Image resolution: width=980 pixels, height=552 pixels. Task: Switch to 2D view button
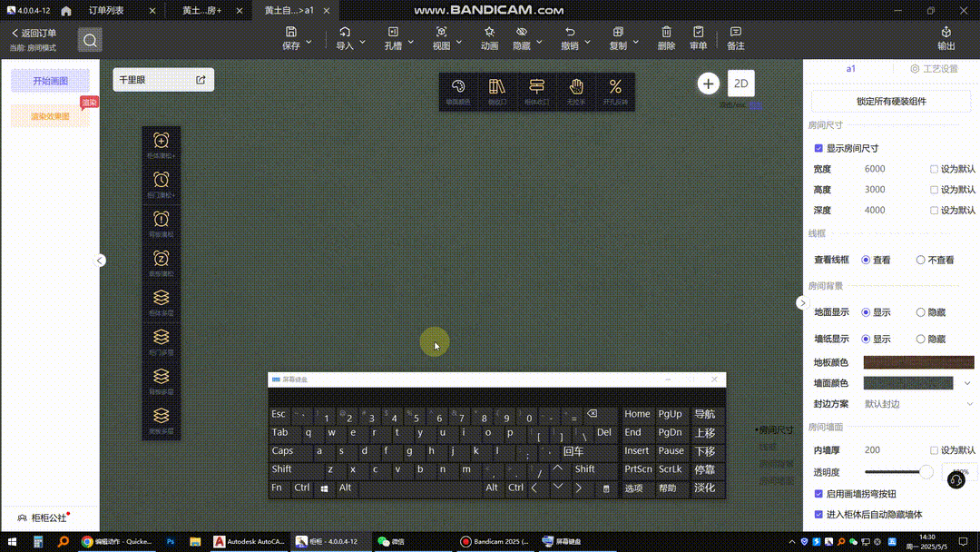(741, 84)
